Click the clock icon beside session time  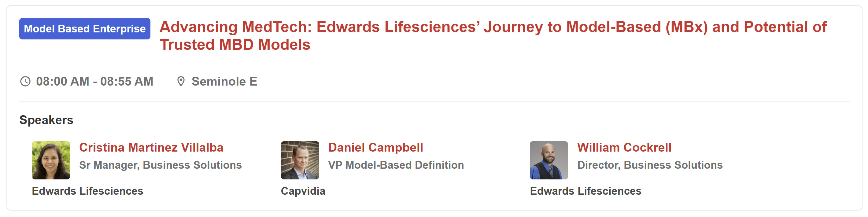click(x=25, y=81)
